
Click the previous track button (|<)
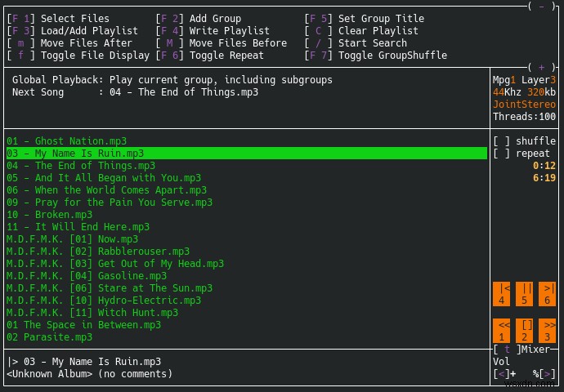click(503, 293)
